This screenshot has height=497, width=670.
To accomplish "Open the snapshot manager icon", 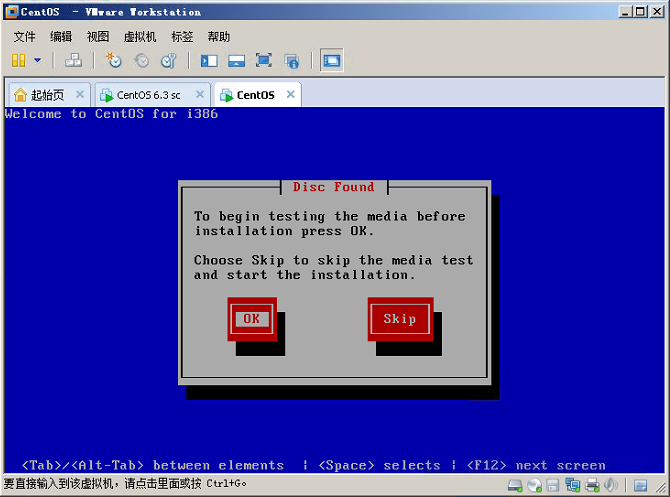I will (x=168, y=60).
